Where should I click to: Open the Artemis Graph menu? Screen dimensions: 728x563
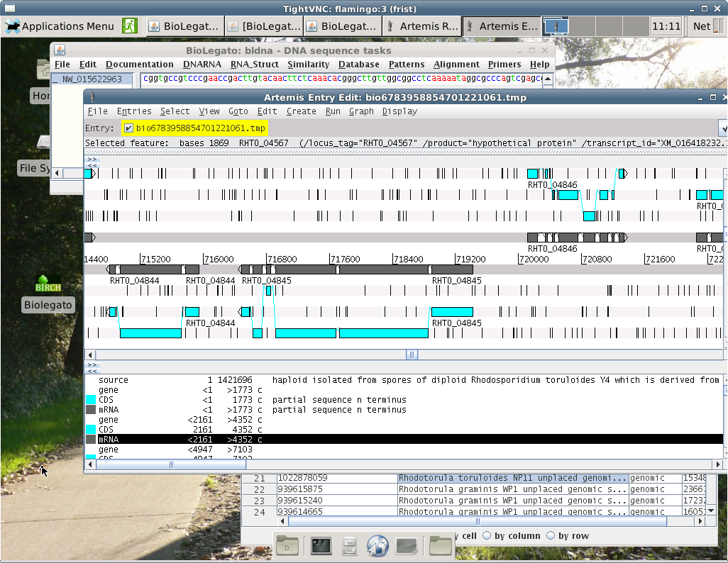click(361, 111)
